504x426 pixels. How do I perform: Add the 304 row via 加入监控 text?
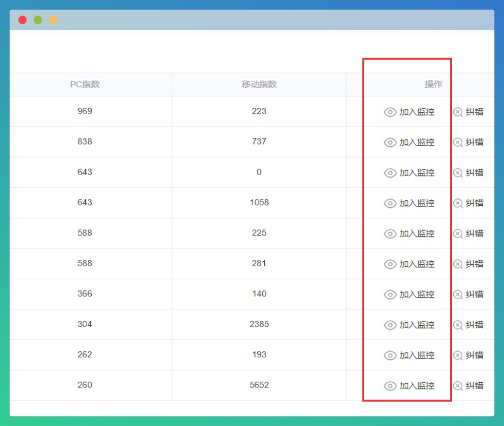pos(417,325)
